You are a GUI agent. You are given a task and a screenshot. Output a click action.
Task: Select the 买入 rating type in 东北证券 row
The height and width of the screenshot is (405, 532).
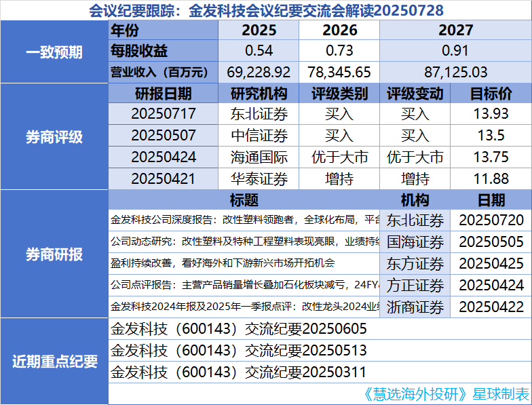339,114
